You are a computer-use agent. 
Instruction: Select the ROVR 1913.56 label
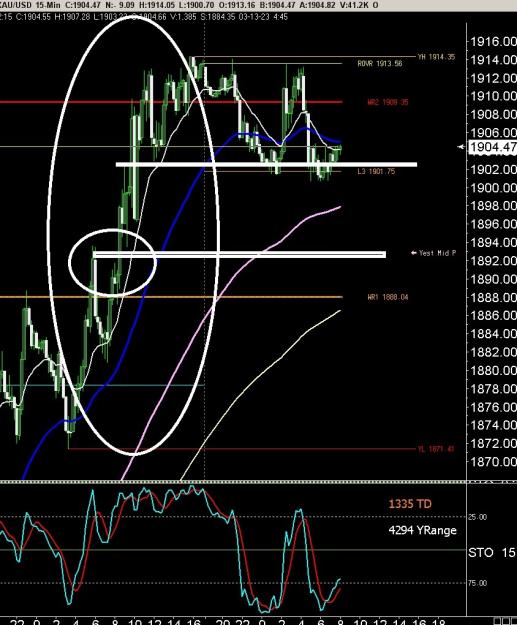(x=380, y=63)
